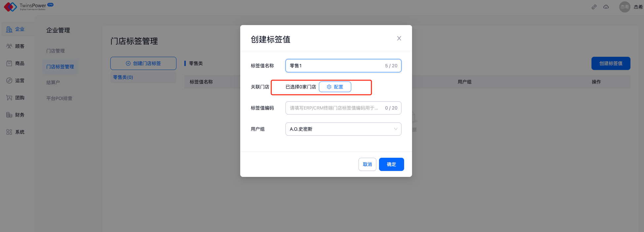Open 门店管理 submenu item
Viewport: 644px width, 232px height.
pos(56,51)
